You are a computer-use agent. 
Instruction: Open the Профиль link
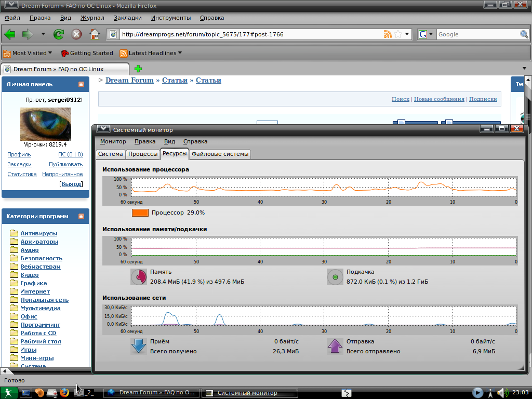(19, 154)
